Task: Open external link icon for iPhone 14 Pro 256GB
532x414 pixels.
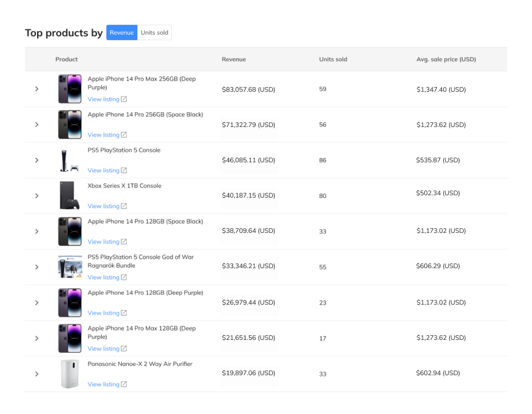Action: [x=124, y=135]
